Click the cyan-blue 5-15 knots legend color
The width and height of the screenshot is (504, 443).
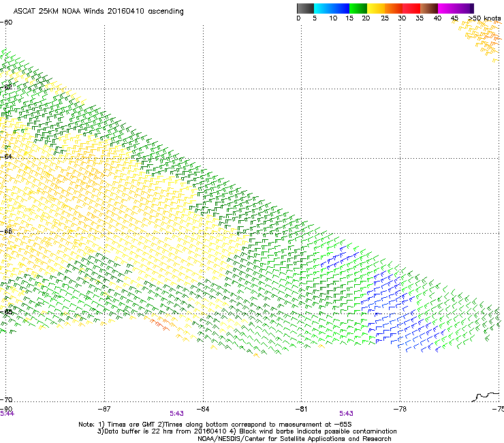(x=332, y=8)
